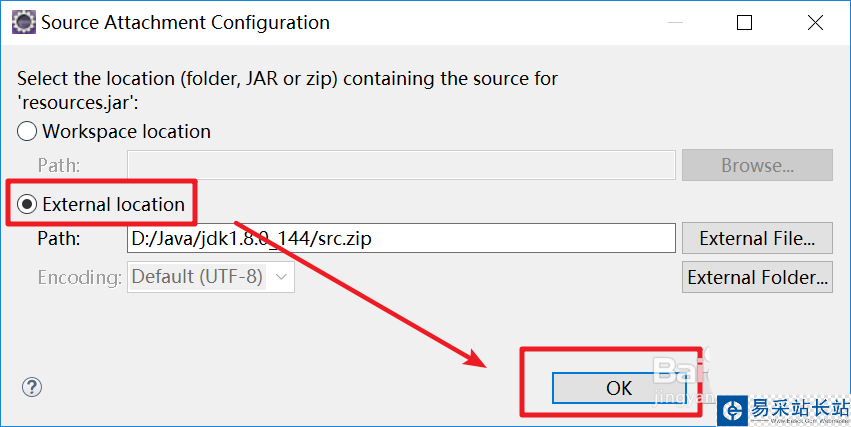Image resolution: width=851 pixels, height=427 pixels.
Task: Click the greyed Path label under Workspace location
Action: point(58,165)
